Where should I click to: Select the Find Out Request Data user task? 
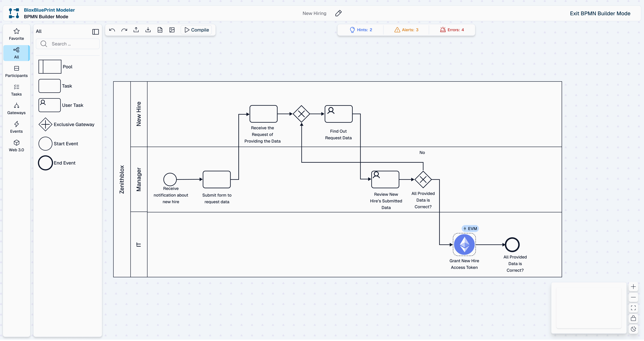pos(338,114)
